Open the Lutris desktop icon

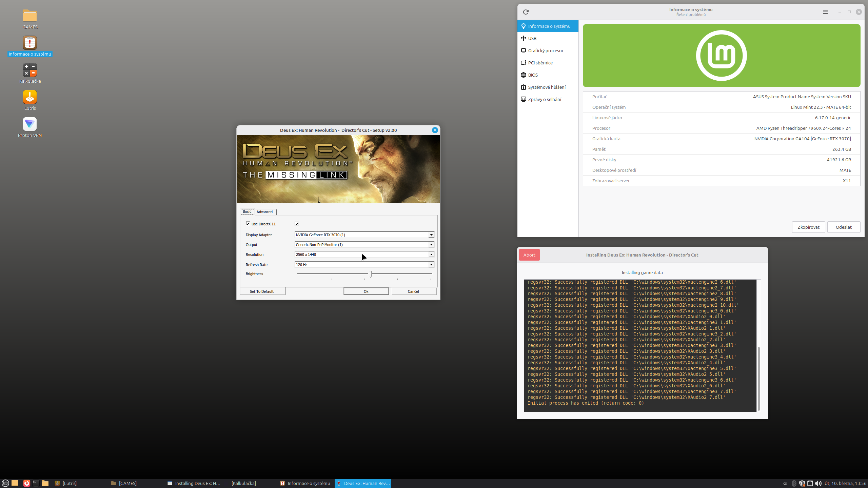(30, 97)
